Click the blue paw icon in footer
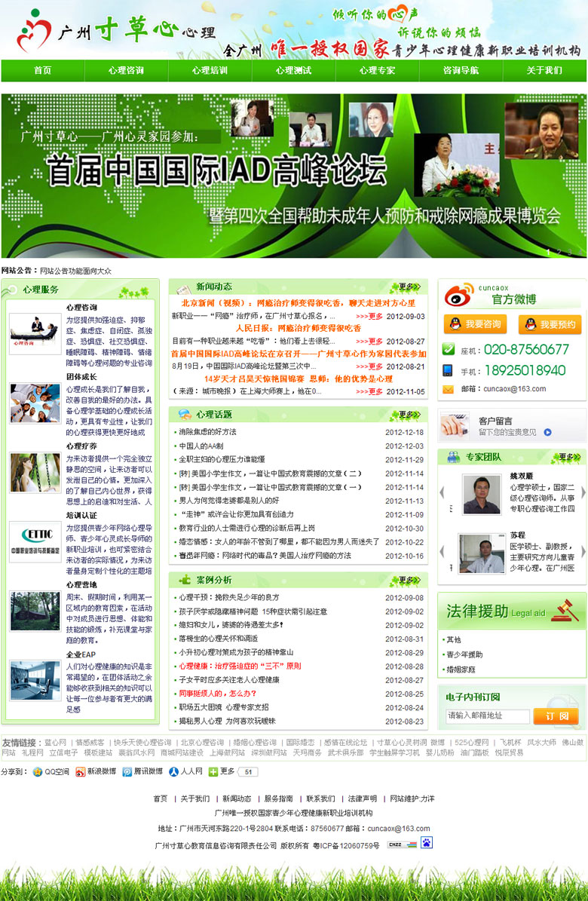588x901 pixels. coord(427,843)
